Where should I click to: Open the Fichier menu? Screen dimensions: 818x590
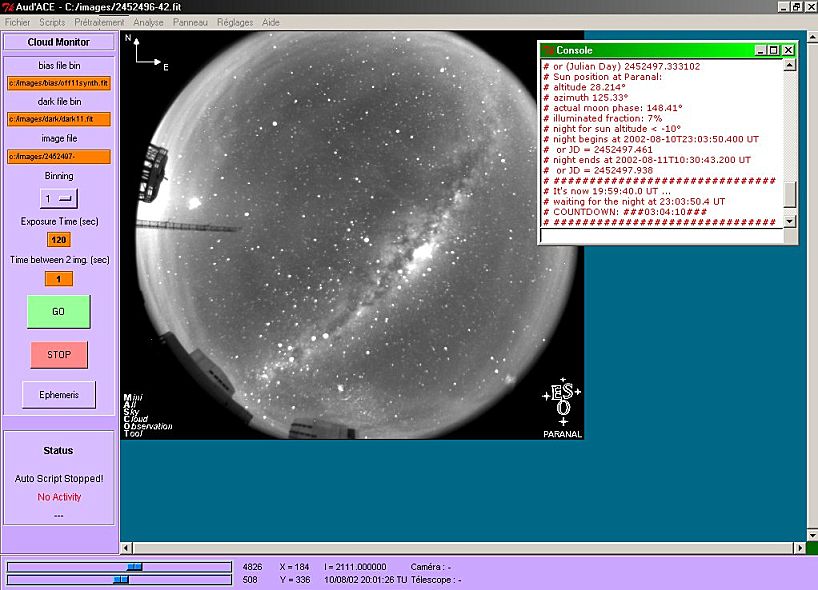(x=18, y=22)
